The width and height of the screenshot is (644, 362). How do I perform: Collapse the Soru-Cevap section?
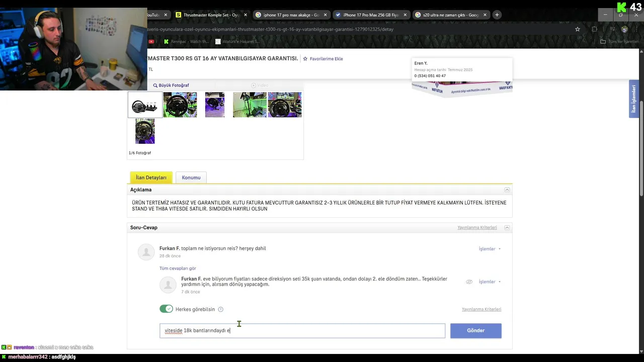coord(507,228)
